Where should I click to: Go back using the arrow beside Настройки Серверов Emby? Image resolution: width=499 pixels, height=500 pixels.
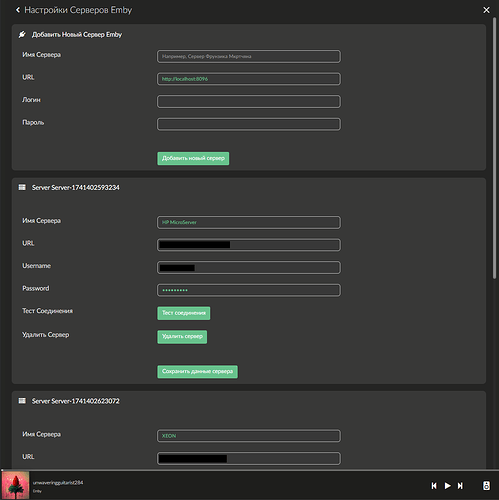tap(18, 10)
